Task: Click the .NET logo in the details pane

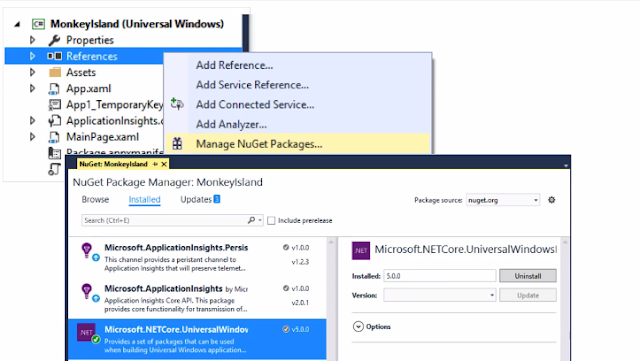Action: [x=361, y=250]
